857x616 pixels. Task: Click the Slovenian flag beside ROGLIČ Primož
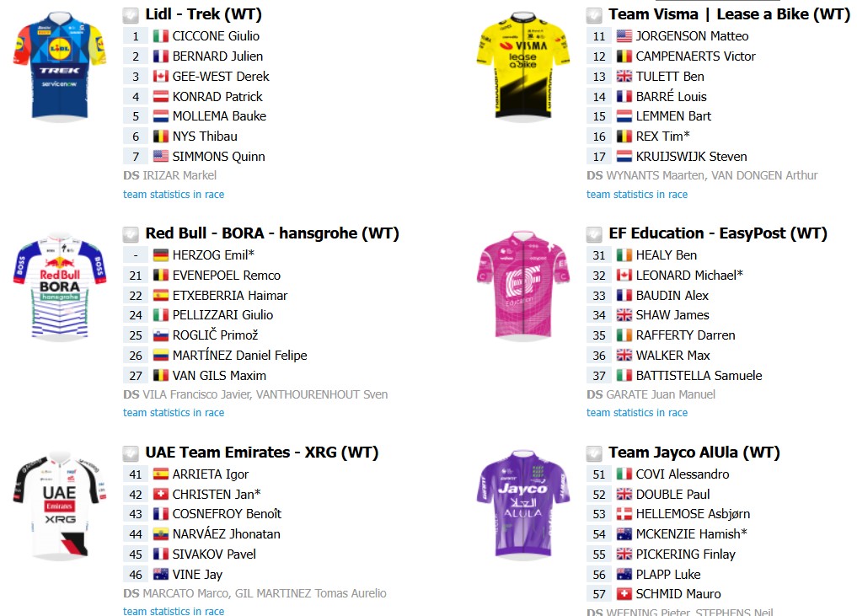coord(161,335)
